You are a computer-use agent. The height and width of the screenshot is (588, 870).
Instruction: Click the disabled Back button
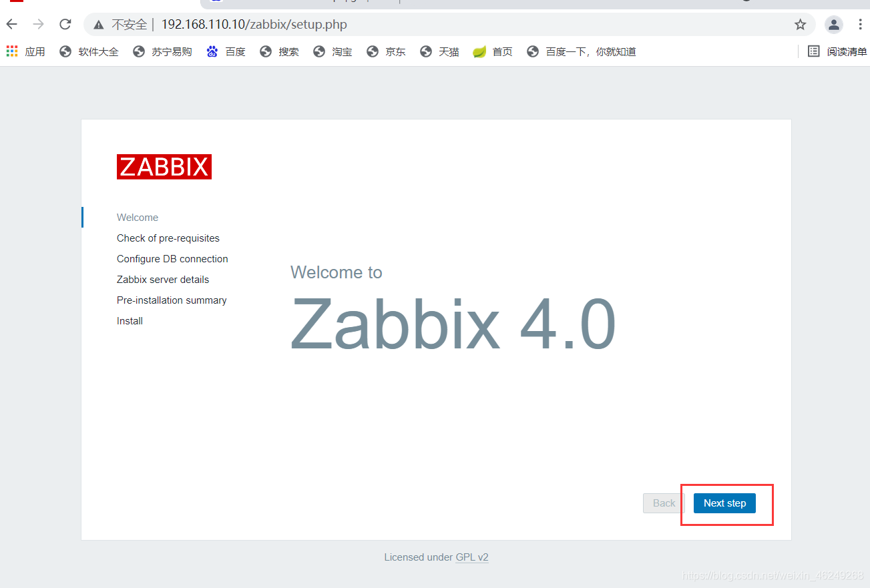(x=664, y=503)
